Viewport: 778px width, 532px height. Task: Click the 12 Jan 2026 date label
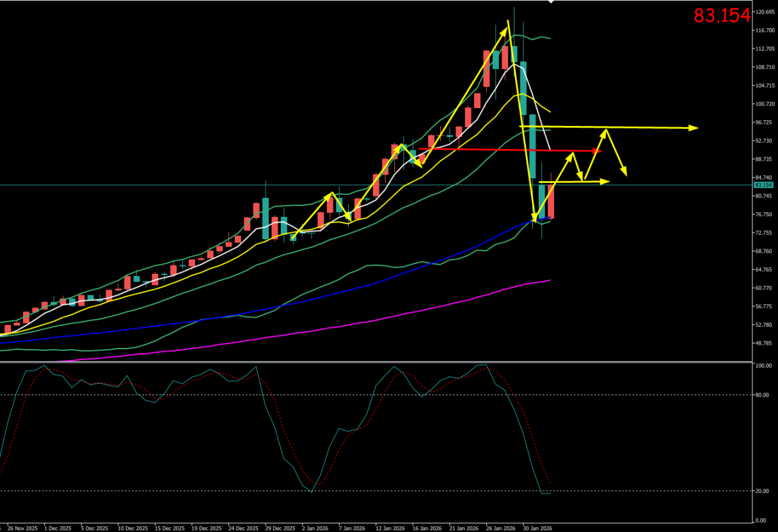390,529
